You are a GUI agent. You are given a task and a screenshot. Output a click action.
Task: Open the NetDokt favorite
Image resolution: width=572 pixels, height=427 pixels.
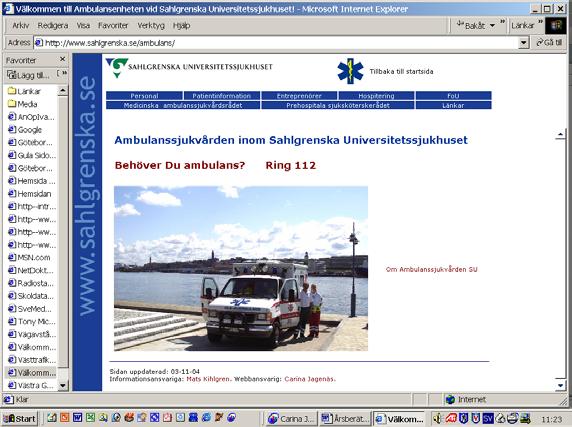tap(31, 270)
